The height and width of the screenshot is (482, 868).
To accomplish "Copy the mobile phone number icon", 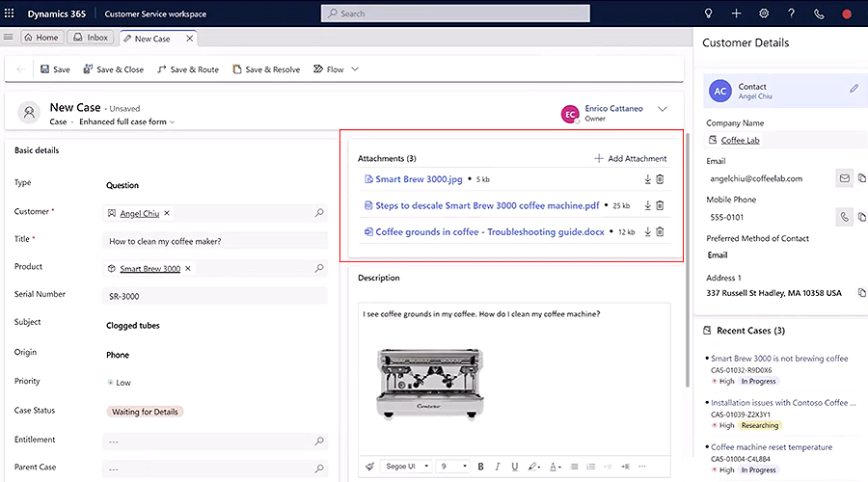I will point(862,217).
